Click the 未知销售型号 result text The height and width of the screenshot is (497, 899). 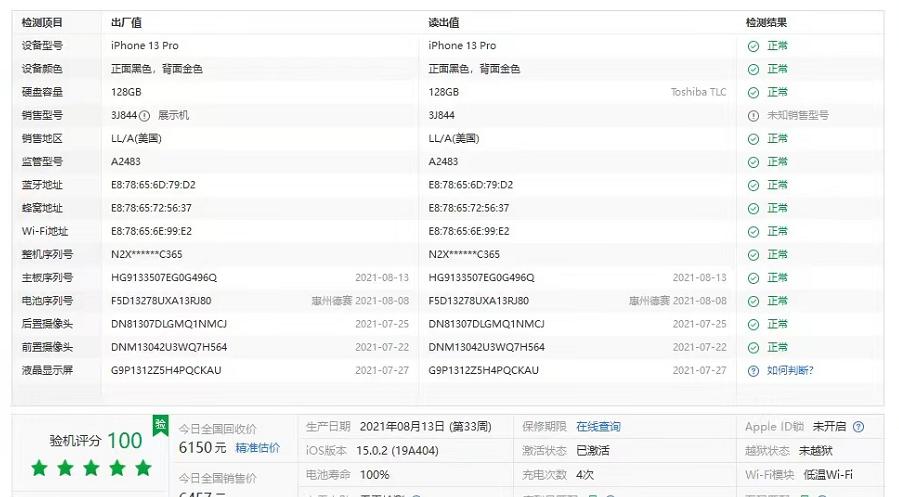(x=798, y=115)
